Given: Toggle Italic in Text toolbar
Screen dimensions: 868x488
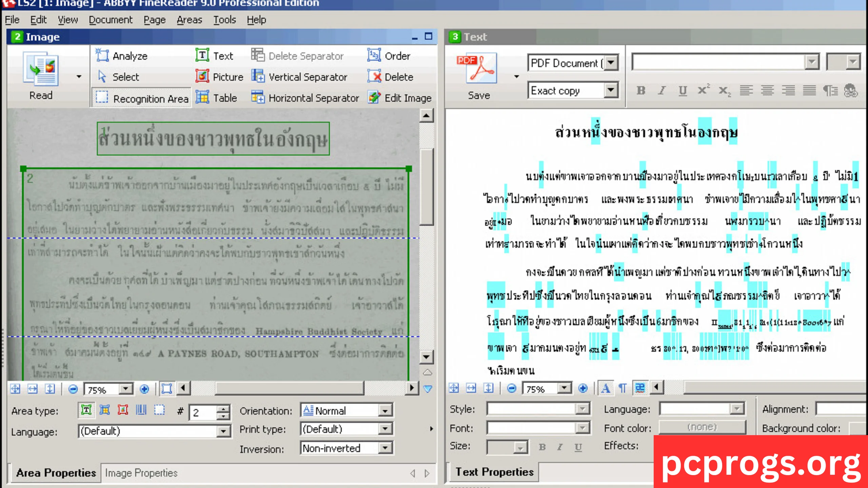Looking at the screenshot, I should point(662,90).
